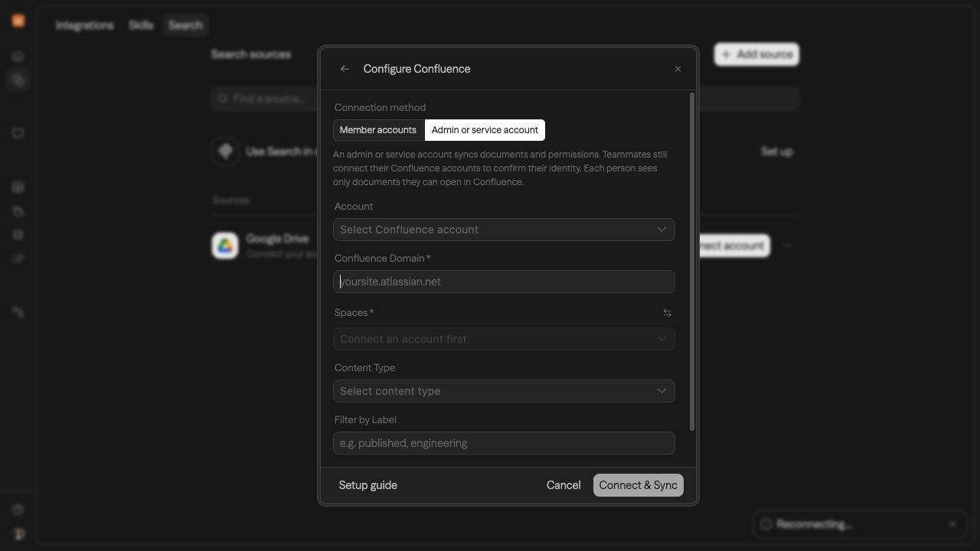Click the Filter by Label field
The height and width of the screenshot is (551, 980).
click(x=504, y=443)
